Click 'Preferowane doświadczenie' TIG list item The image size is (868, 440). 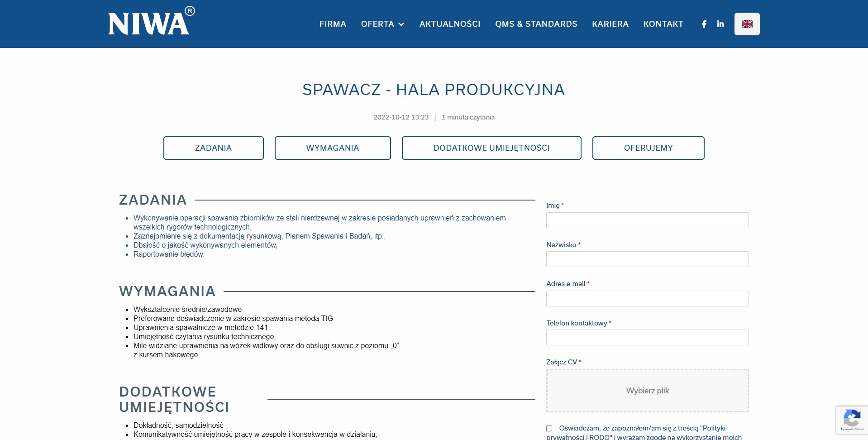tap(233, 319)
